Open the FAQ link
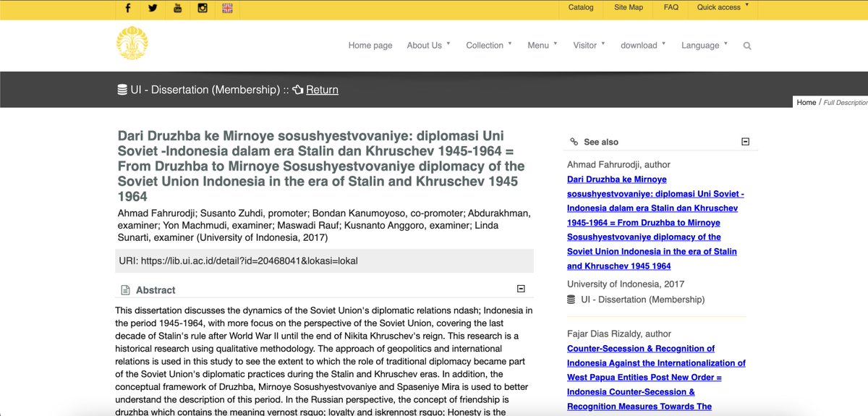868x416 pixels. (671, 7)
